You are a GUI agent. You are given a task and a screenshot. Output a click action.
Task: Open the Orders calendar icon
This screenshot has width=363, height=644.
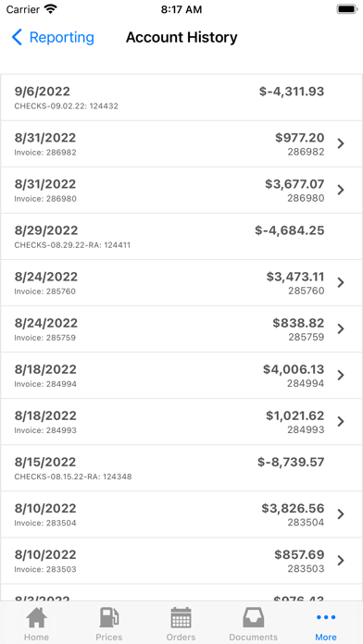point(181,617)
